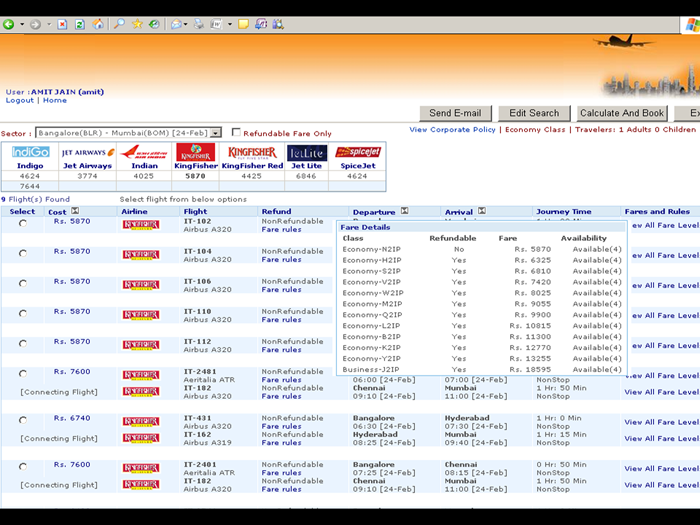Sort by Arrival column sort icon
This screenshot has width=700, height=525.
click(482, 211)
